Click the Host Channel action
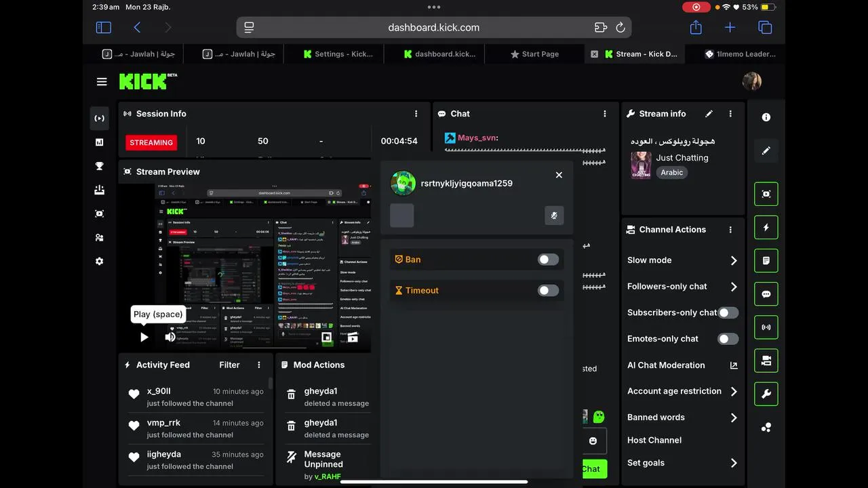Screen dimensions: 868x488 point(654,441)
